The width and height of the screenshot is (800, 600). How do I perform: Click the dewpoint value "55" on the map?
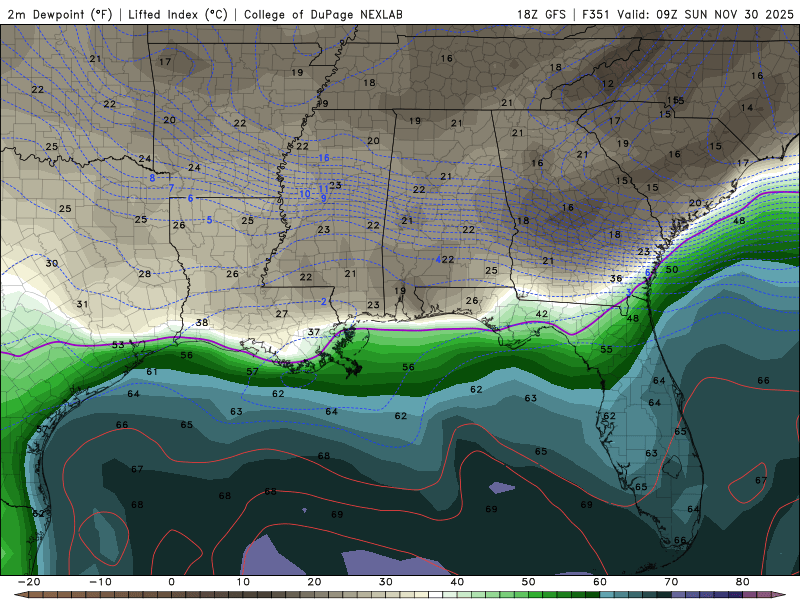point(606,349)
